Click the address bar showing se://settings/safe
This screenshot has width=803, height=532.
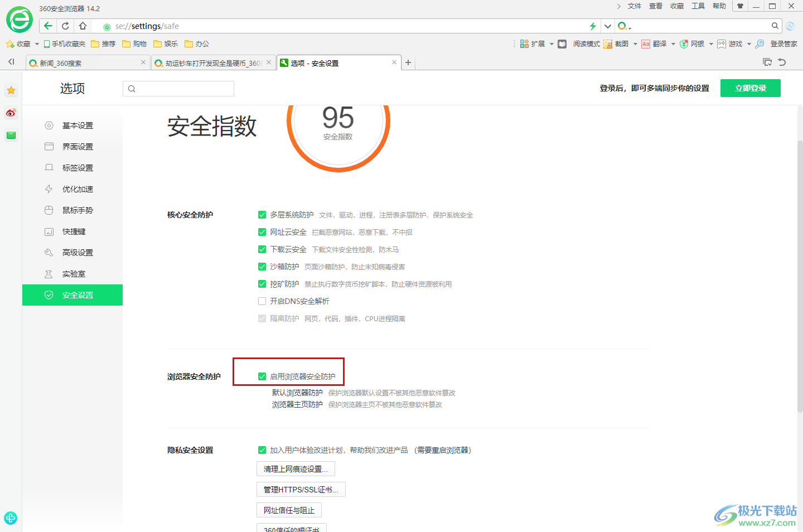346,26
